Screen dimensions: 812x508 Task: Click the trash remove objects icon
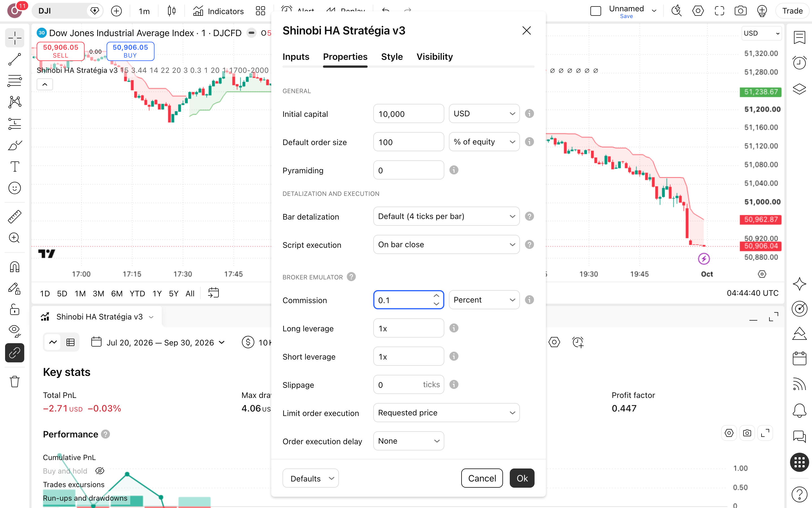coord(14,382)
